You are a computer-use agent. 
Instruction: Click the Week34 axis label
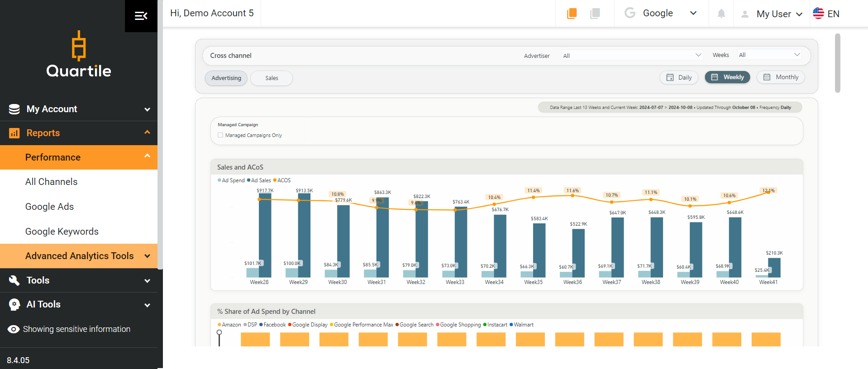494,282
